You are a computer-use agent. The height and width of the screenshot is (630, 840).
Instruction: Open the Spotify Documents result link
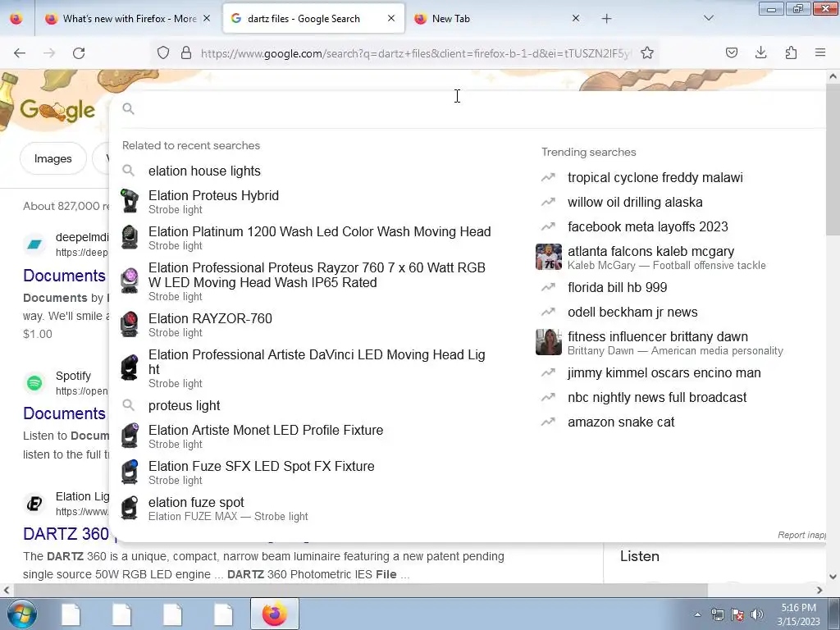(64, 413)
